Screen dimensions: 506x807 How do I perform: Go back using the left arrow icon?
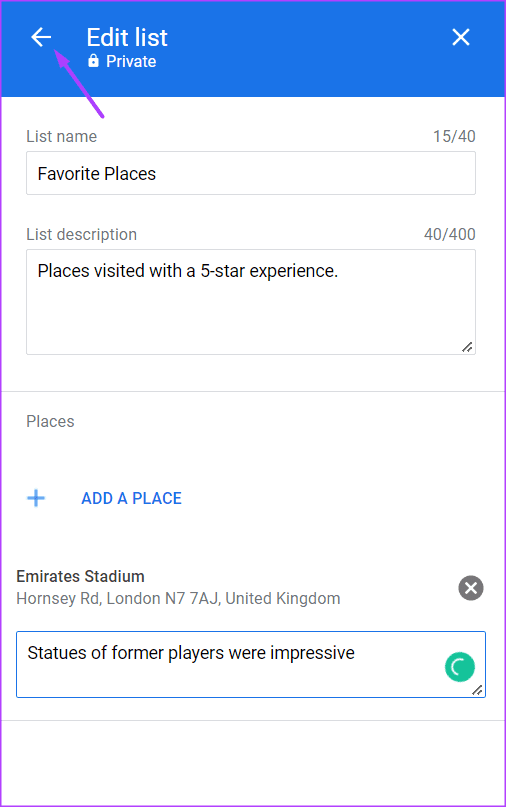click(41, 38)
